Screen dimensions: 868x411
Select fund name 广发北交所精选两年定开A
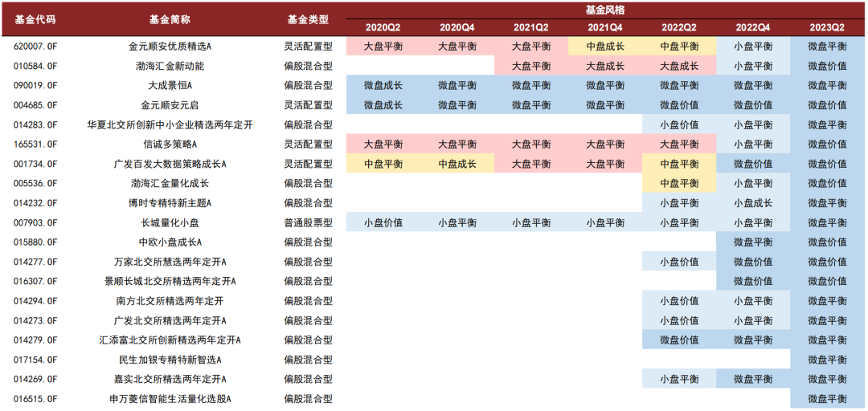(x=170, y=321)
